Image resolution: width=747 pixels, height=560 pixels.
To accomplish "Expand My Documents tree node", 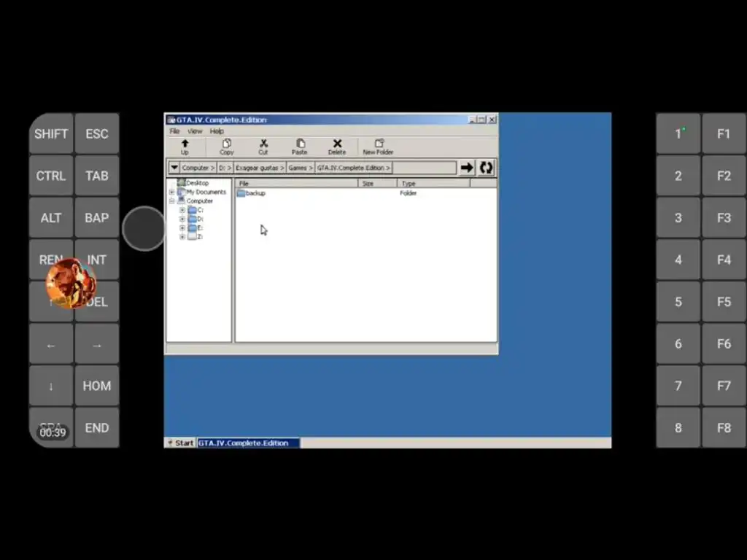I will pyautogui.click(x=172, y=192).
